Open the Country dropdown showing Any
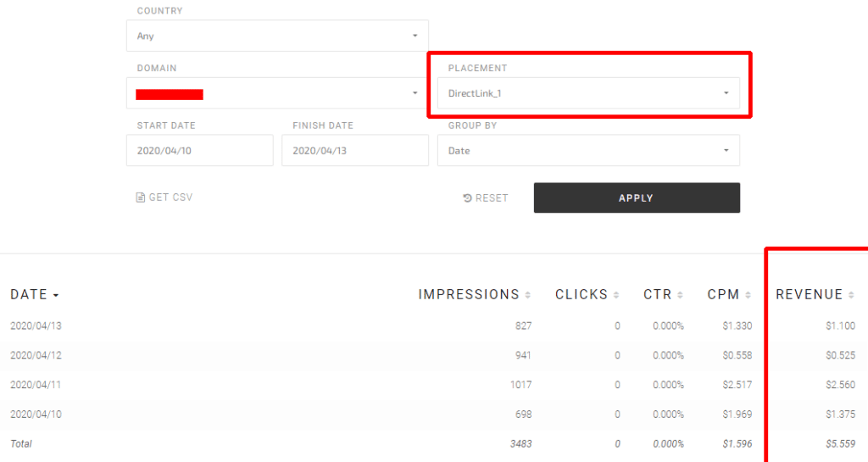 (x=277, y=36)
